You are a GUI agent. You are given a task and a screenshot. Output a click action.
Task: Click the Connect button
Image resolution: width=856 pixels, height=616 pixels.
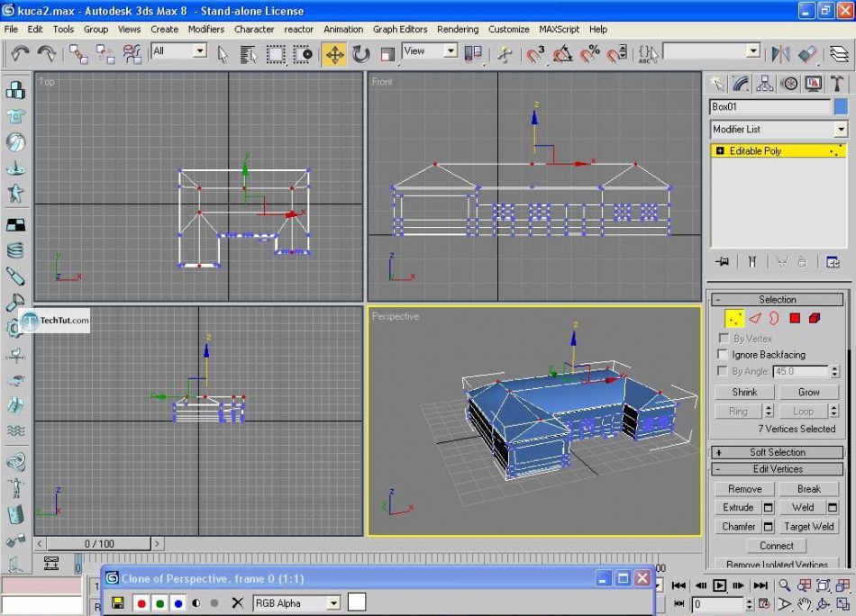click(777, 546)
